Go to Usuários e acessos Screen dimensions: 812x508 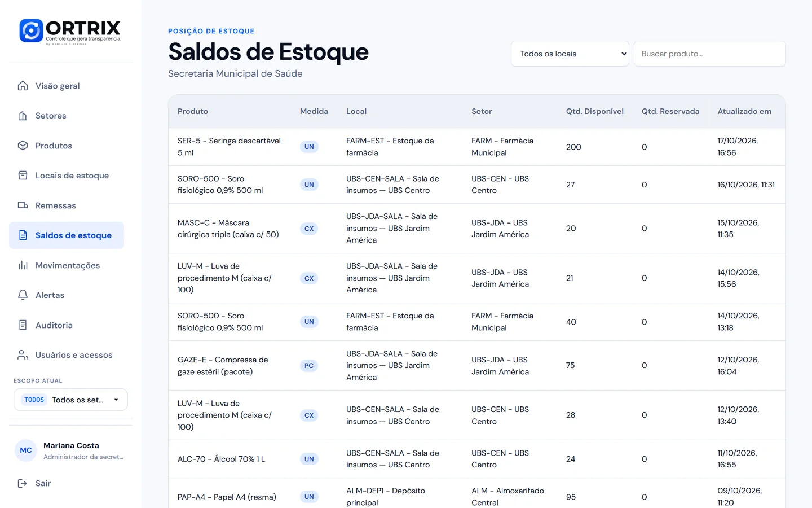tap(67, 355)
